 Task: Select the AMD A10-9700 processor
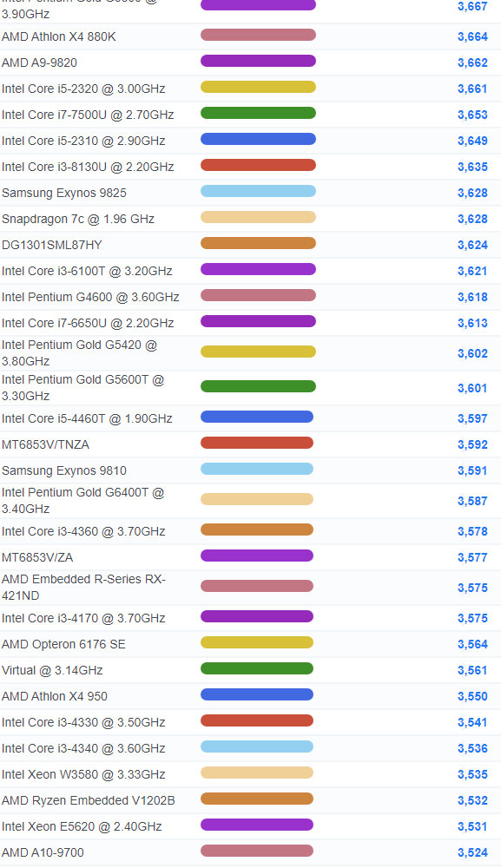click(x=43, y=852)
